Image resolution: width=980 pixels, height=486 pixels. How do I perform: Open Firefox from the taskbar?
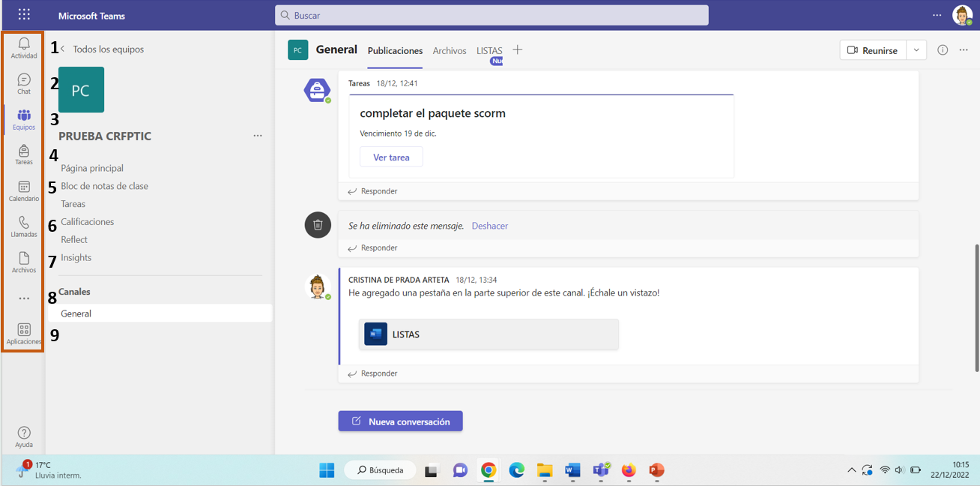[x=629, y=470]
